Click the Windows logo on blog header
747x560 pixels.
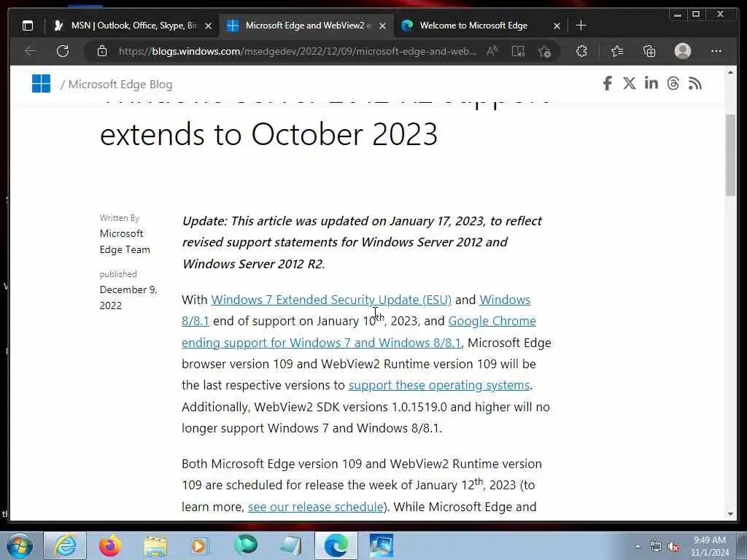coord(41,84)
